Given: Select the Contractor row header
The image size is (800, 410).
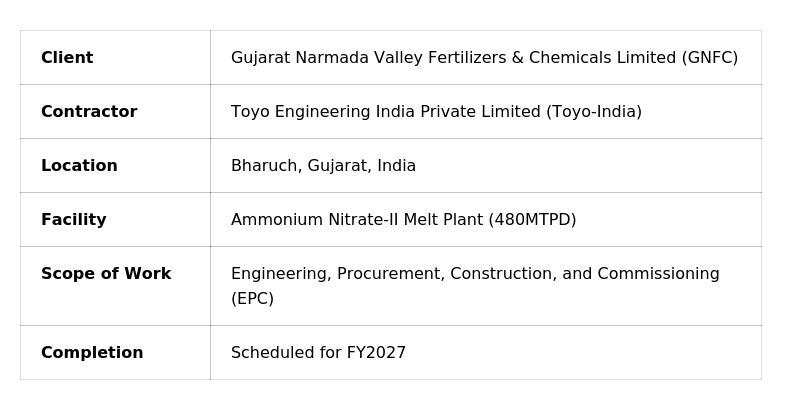Looking at the screenshot, I should coord(89,112).
